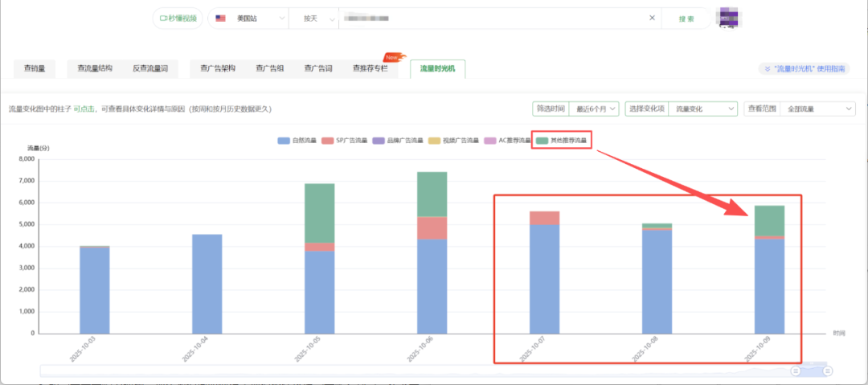Image resolution: width=868 pixels, height=385 pixels.
Task: Click the green segment of 2025-10-05 bar
Action: [x=319, y=213]
